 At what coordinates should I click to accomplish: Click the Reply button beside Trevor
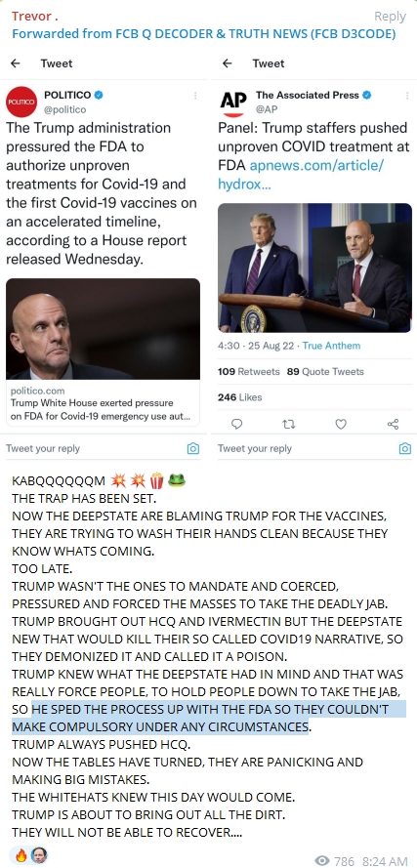(390, 17)
